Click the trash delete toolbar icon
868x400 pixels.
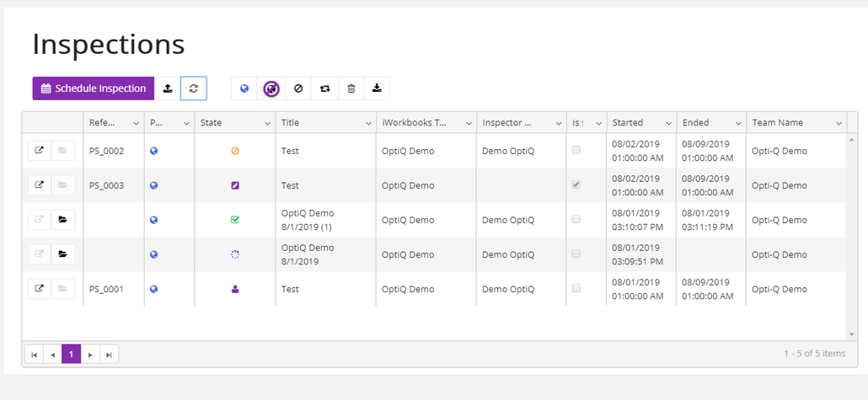[351, 88]
